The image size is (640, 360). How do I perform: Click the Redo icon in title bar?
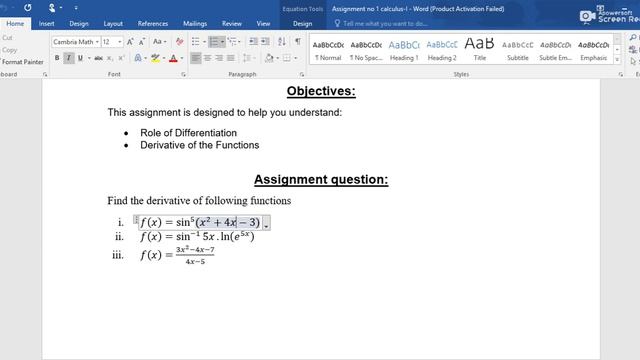[28, 7]
